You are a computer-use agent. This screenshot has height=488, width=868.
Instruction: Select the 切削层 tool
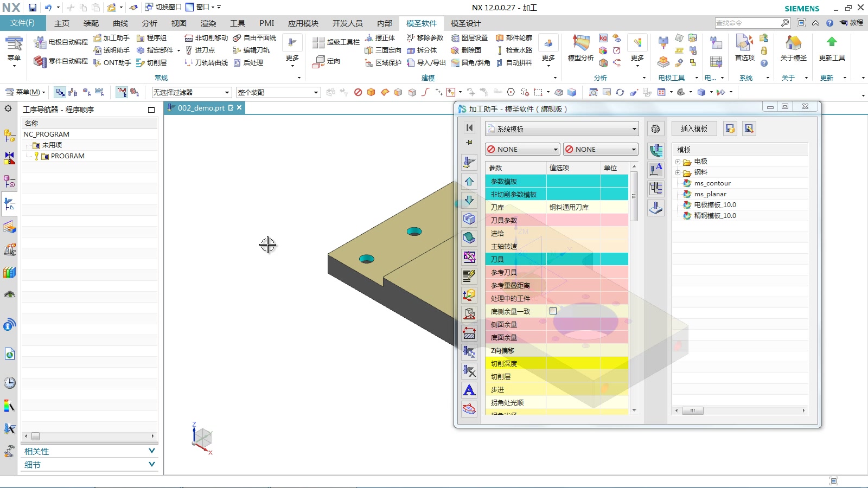151,63
